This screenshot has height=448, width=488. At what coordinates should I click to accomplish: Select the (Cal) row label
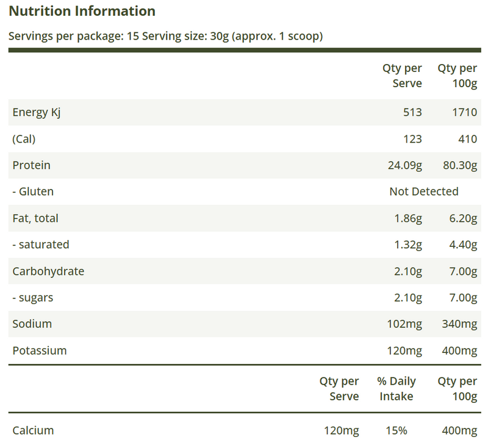(24, 139)
